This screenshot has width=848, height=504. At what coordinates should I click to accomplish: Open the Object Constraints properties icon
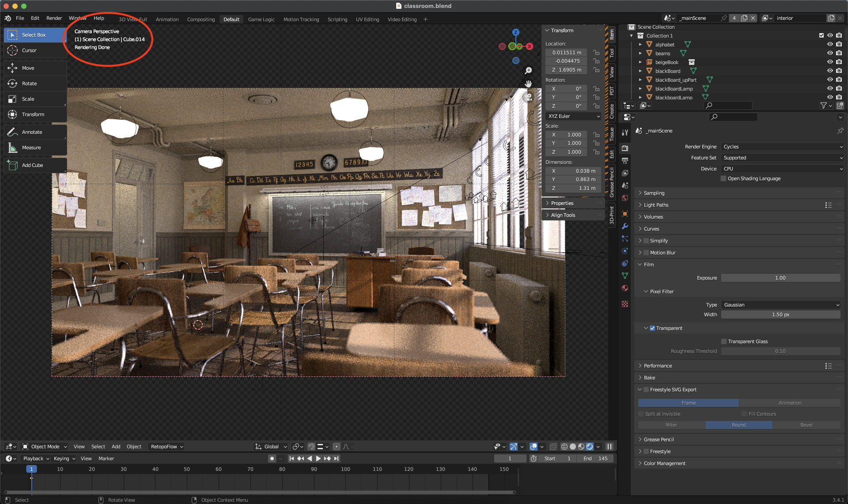(x=625, y=263)
